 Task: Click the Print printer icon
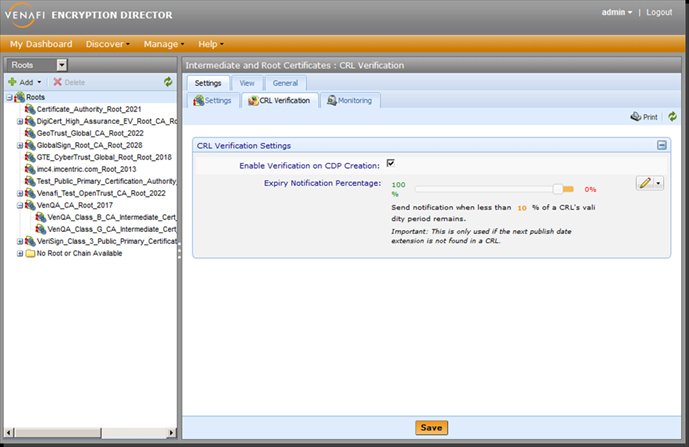coord(635,116)
